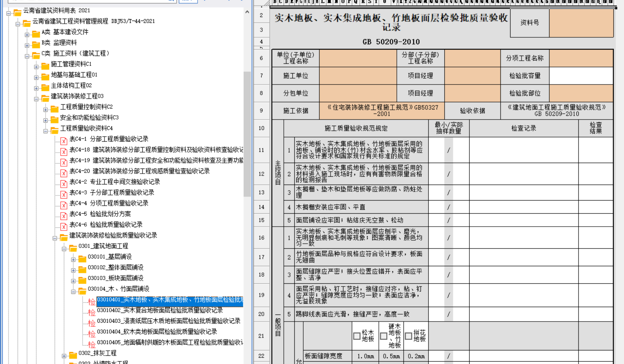
Task: Click the document icon for 表C4-5 检验批划分方案
Action: coord(64,215)
